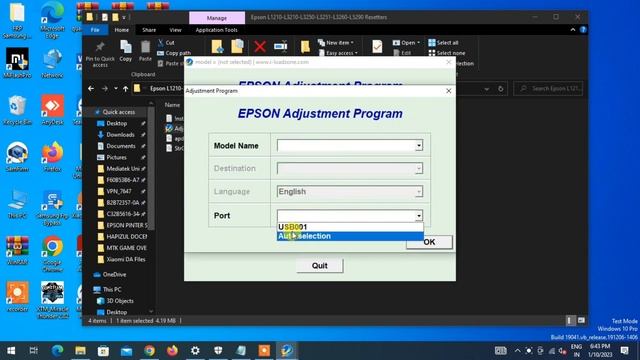The image size is (640, 360).
Task: Click the red Delete icon
Action: click(260, 47)
